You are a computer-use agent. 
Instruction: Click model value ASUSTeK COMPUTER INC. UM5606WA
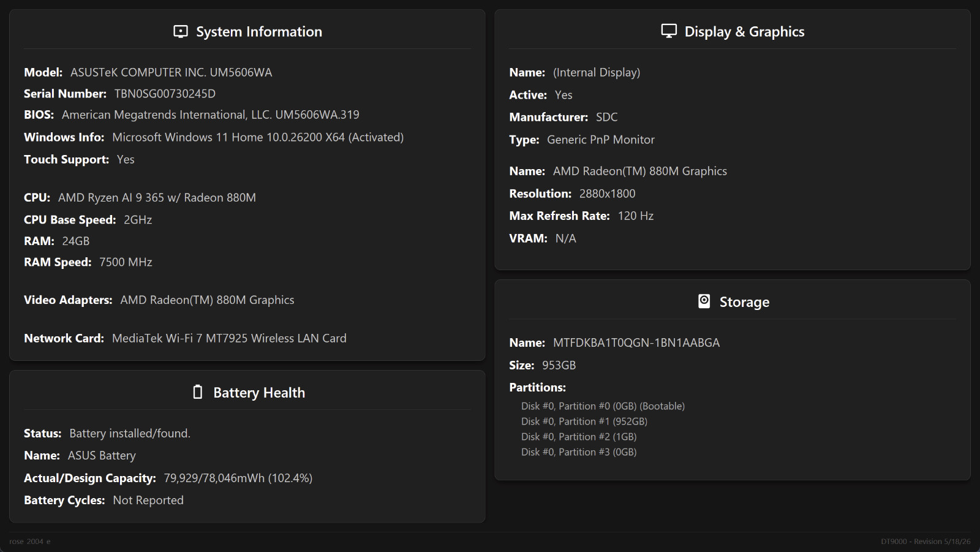coord(171,72)
